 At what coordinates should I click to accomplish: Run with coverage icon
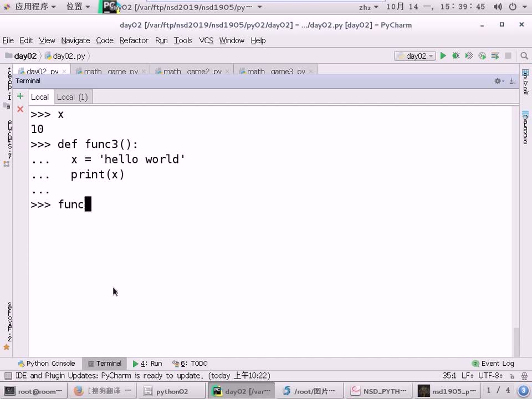point(469,56)
